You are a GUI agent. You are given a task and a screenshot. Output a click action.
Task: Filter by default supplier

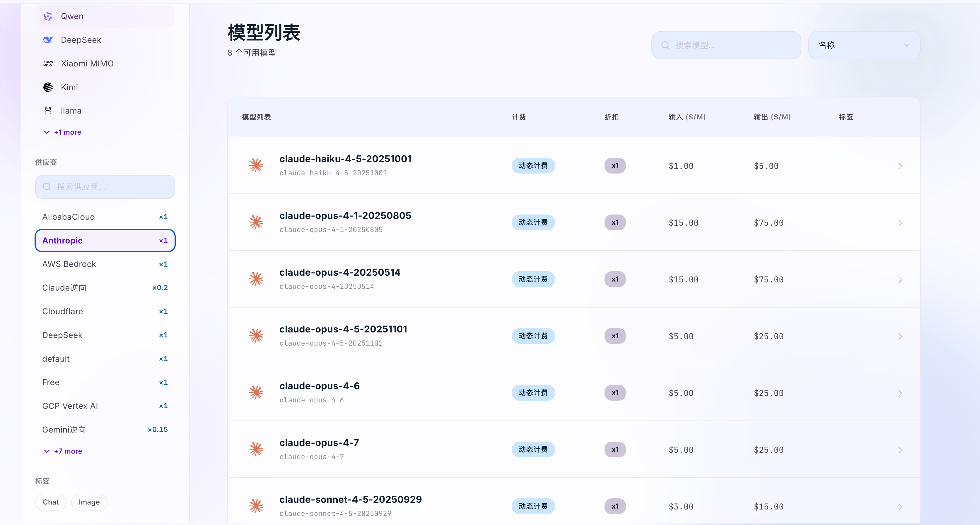click(105, 359)
